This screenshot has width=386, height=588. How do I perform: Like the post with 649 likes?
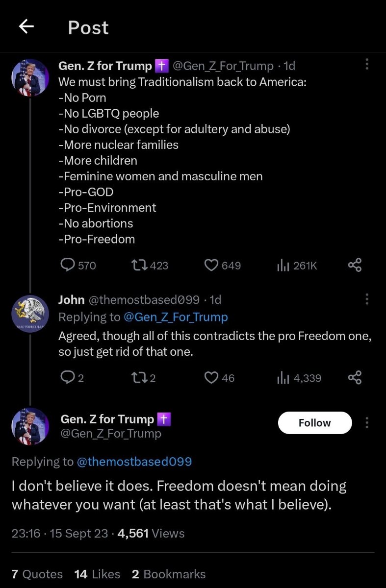click(x=211, y=265)
